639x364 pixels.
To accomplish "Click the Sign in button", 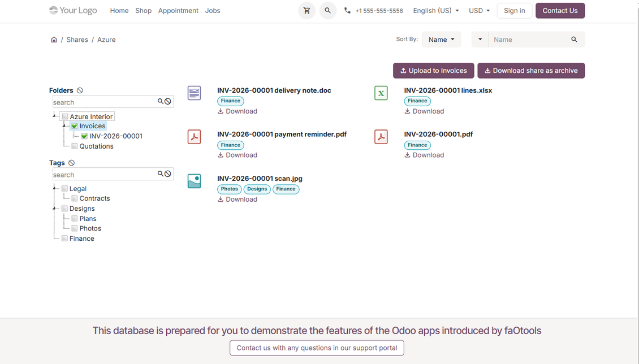I will click(514, 11).
